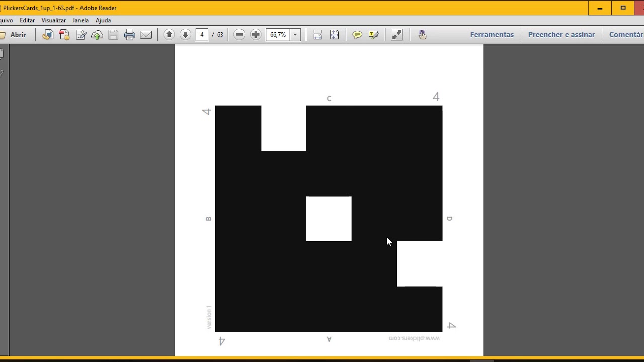Click the save floppy disk icon
Screen dimensions: 644x362
(113, 35)
